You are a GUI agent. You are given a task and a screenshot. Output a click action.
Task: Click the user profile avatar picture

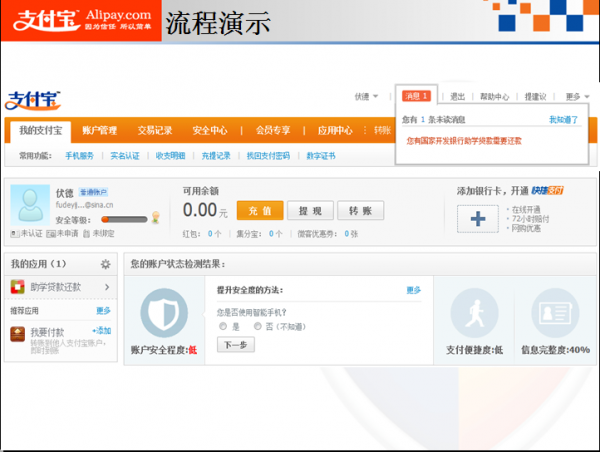click(x=29, y=205)
